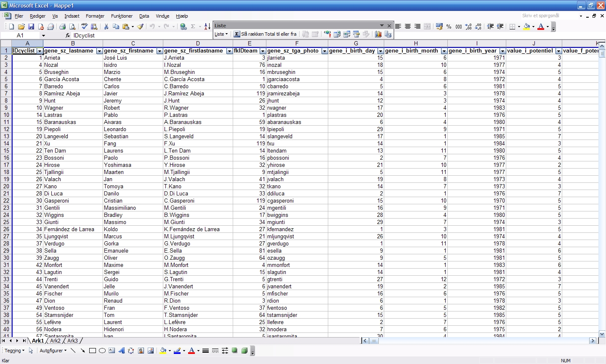This screenshot has width=606, height=364.
Task: Toggle the Select Objects pointer
Action: click(31, 351)
